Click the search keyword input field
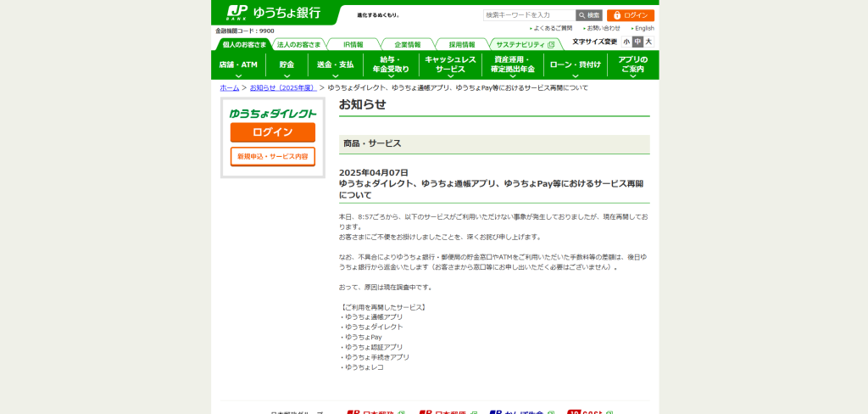This screenshot has height=414, width=868. point(529,15)
